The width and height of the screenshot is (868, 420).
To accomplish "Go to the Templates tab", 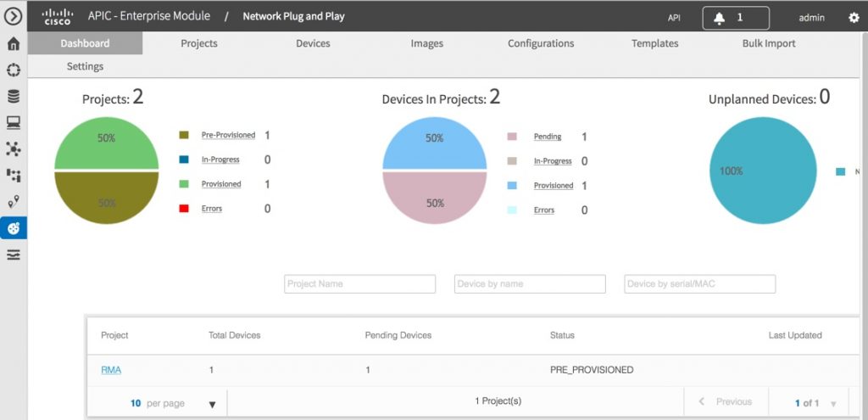I will tap(654, 43).
